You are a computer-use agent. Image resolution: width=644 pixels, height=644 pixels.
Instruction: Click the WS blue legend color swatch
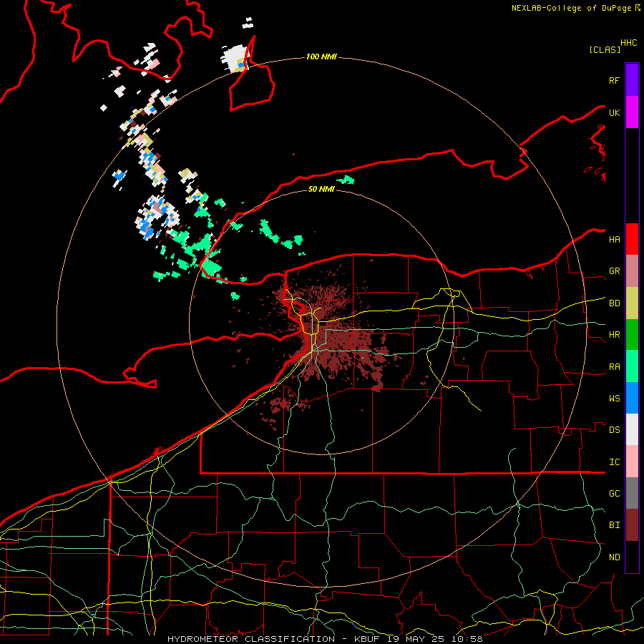click(x=632, y=398)
